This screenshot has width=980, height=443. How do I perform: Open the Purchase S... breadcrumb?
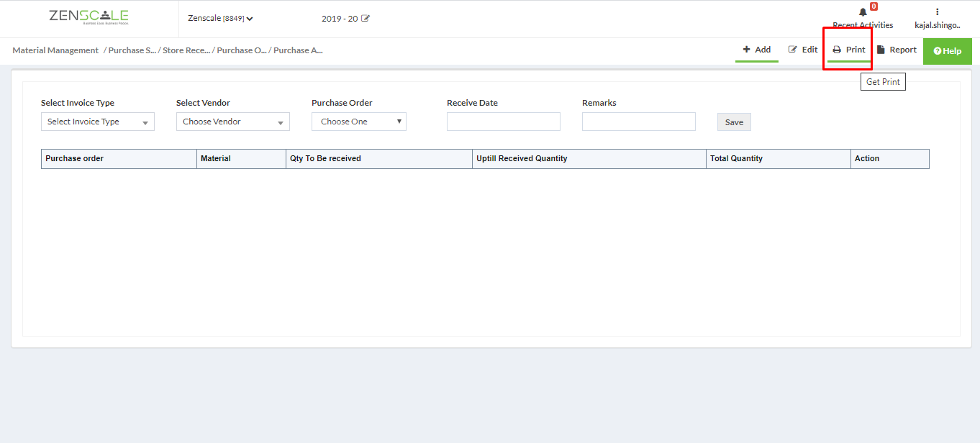[132, 50]
